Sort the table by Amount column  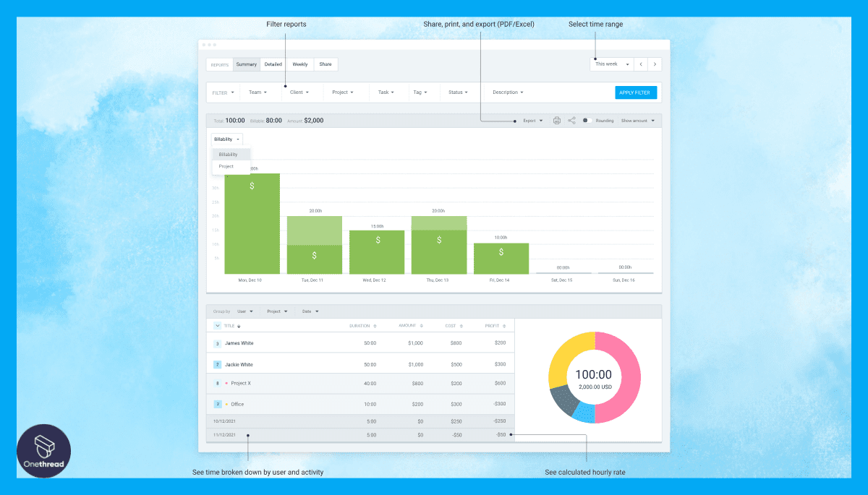(x=420, y=325)
